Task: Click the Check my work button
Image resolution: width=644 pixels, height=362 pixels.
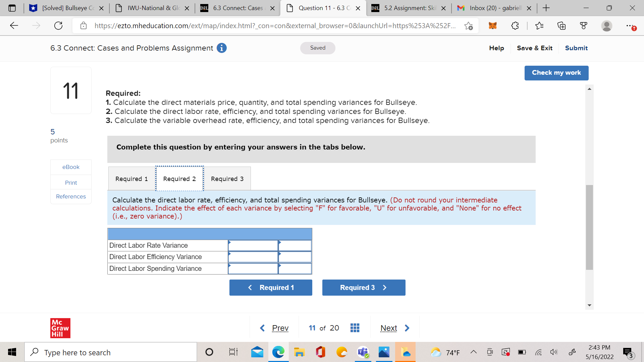Action: pos(556,73)
